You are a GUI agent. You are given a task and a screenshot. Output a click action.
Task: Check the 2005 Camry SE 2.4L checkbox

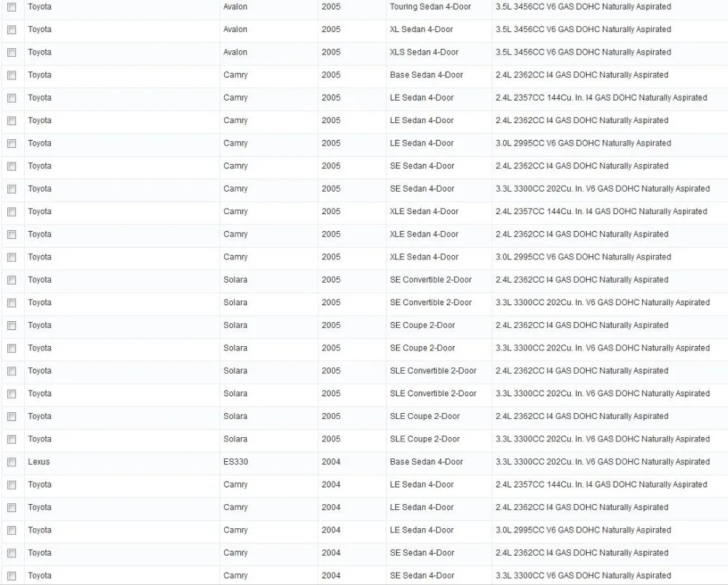(12, 166)
